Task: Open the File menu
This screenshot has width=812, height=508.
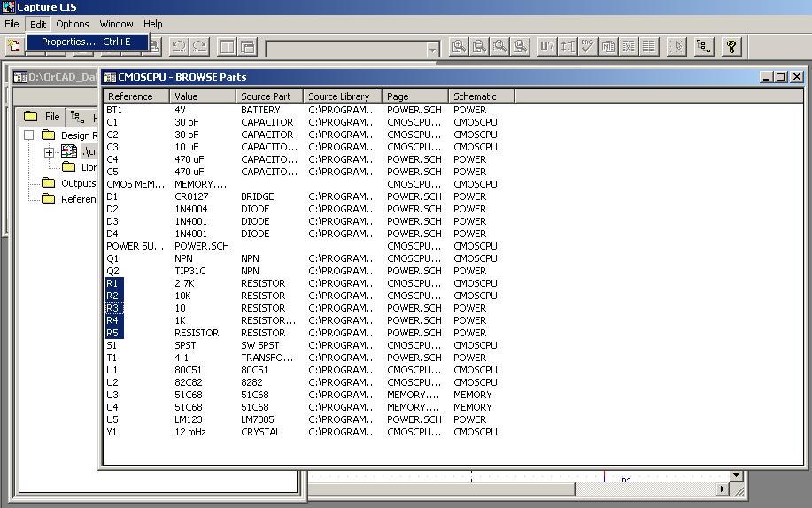Action: [x=12, y=24]
